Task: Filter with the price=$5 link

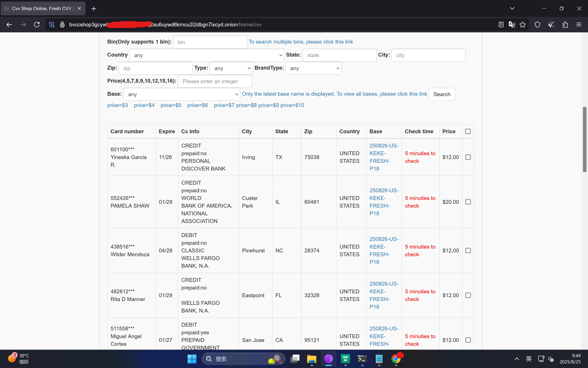Action: pos(171,105)
